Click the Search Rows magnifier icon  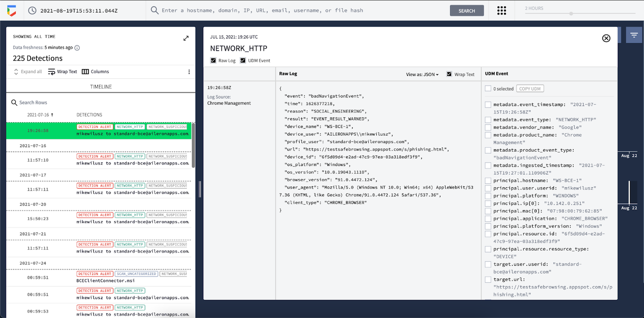click(14, 102)
